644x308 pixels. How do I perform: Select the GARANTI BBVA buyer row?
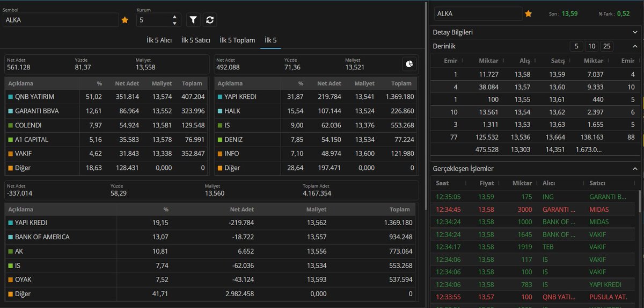(x=107, y=111)
